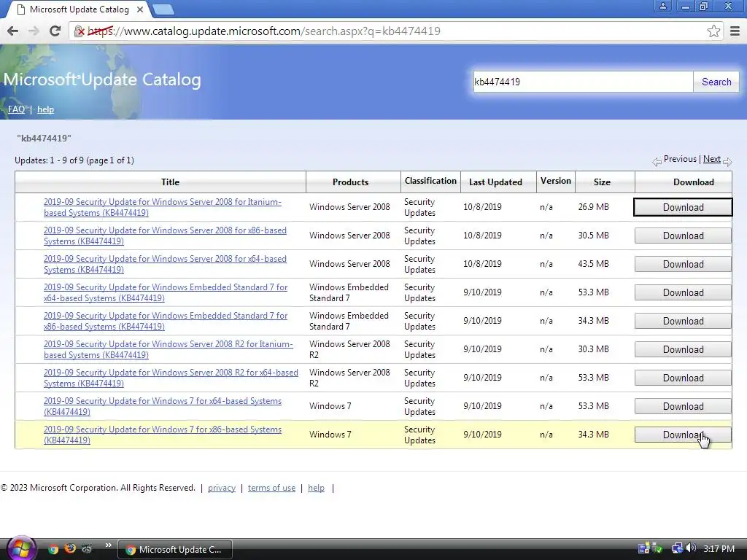Bookmark this page with the star icon

pos(713,31)
